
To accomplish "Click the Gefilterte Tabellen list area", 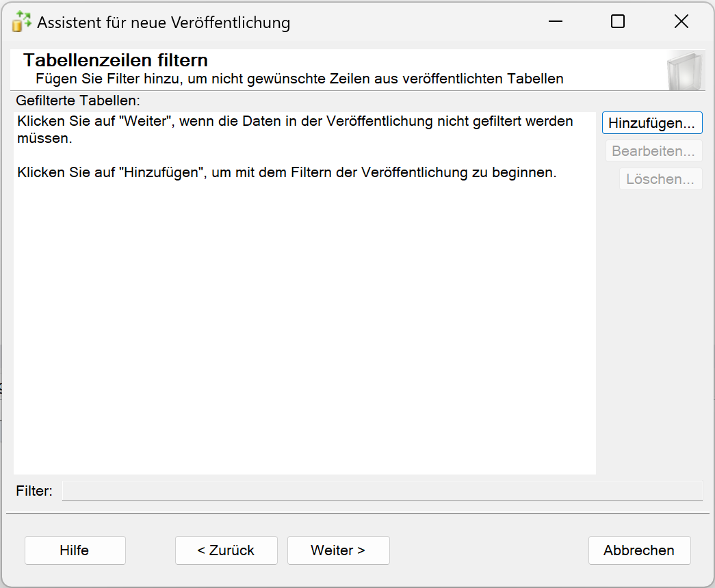I will pyautogui.click(x=304, y=293).
